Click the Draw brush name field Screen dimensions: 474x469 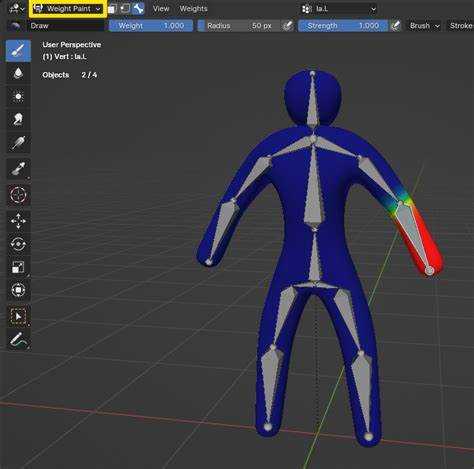coord(66,26)
